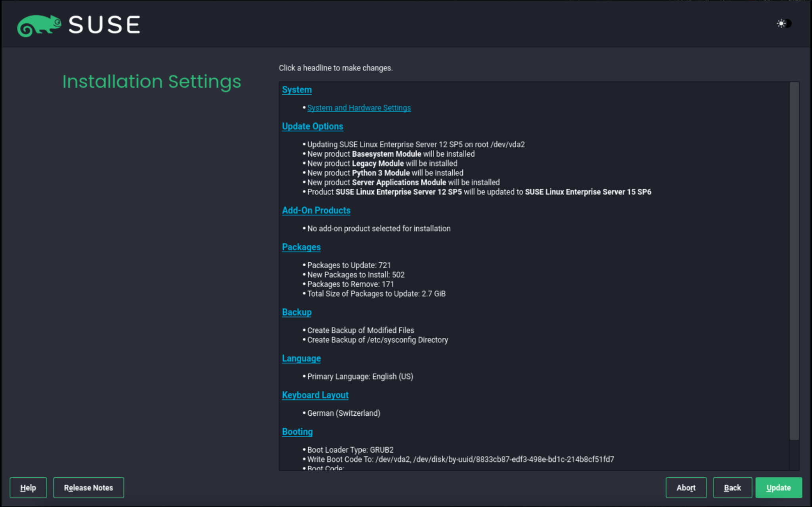
Task: Open the System headline
Action: (297, 90)
